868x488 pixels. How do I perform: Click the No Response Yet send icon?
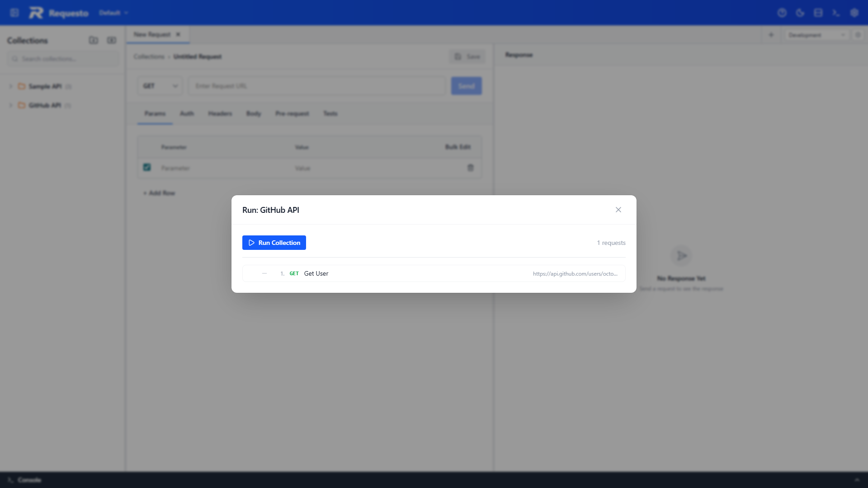tap(681, 256)
